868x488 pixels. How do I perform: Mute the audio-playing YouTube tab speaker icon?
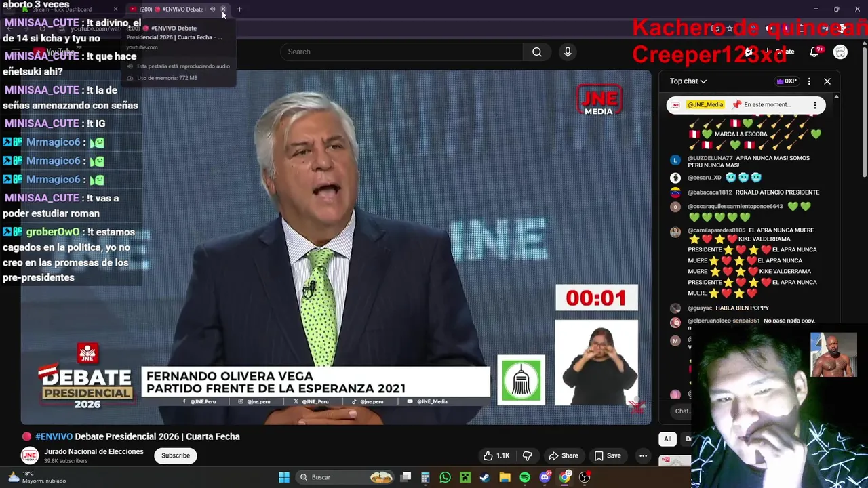(212, 9)
